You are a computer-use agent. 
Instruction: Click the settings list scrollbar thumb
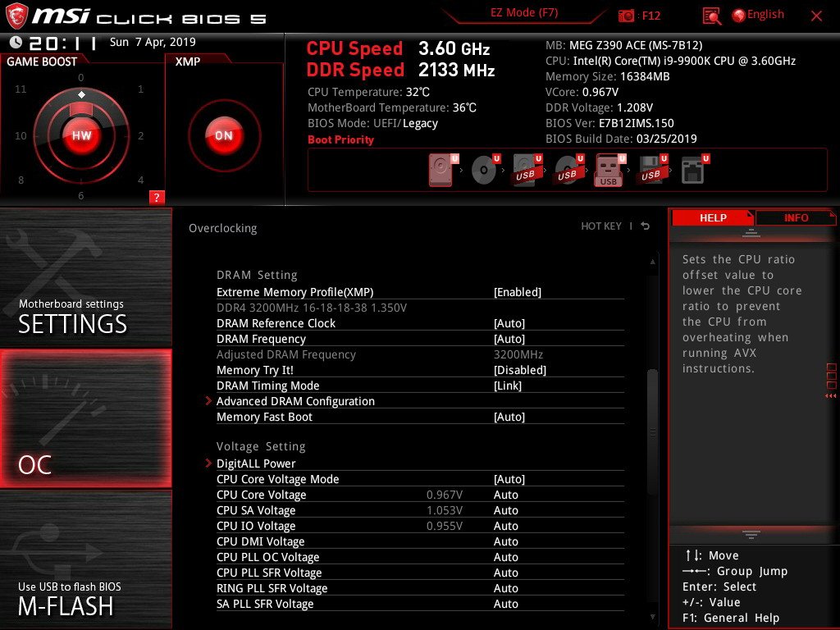[652, 431]
